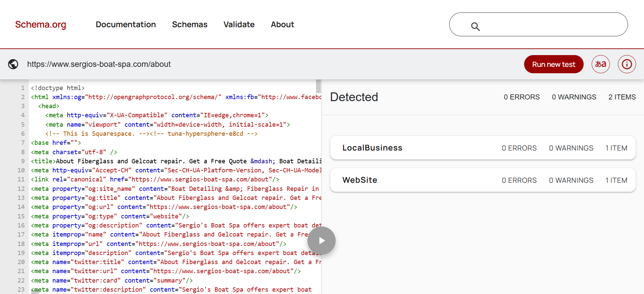This screenshot has height=294, width=644.
Task: Go to the Schema.org home logo
Action: click(x=41, y=25)
